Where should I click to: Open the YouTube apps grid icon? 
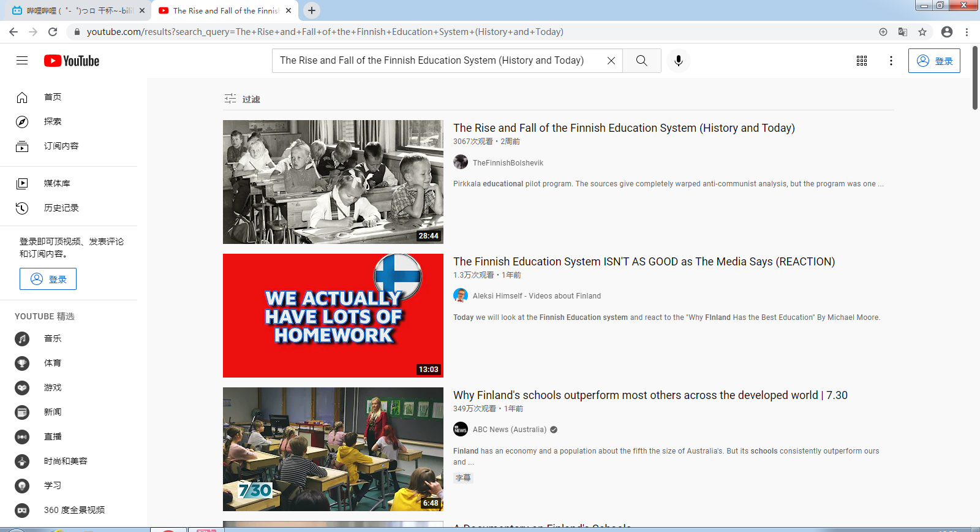point(862,61)
